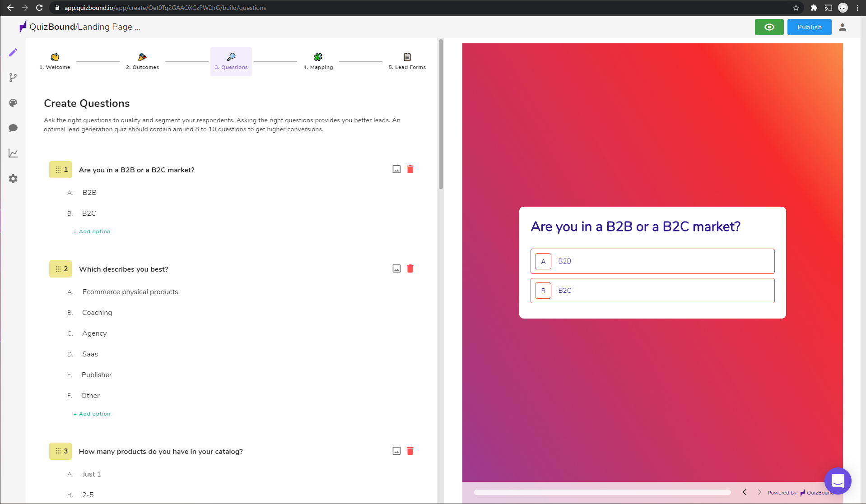Edit option 'B2B' in question 1 editor
This screenshot has height=504, width=866.
pos(89,193)
